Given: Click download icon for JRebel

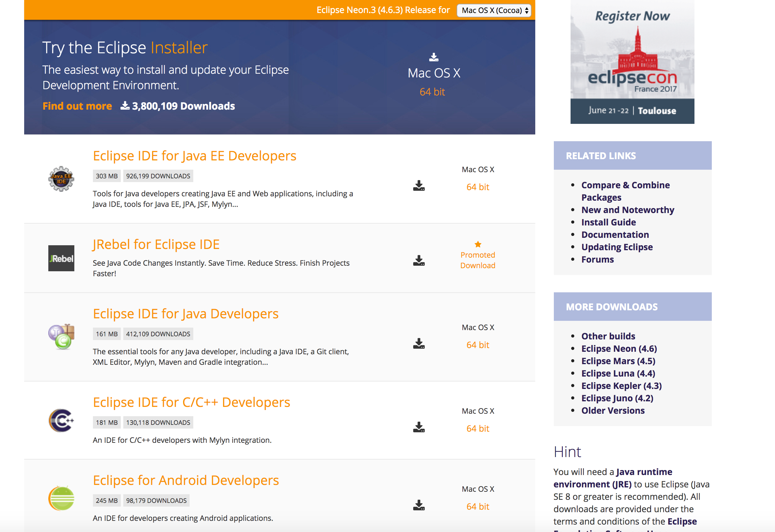Looking at the screenshot, I should 418,260.
